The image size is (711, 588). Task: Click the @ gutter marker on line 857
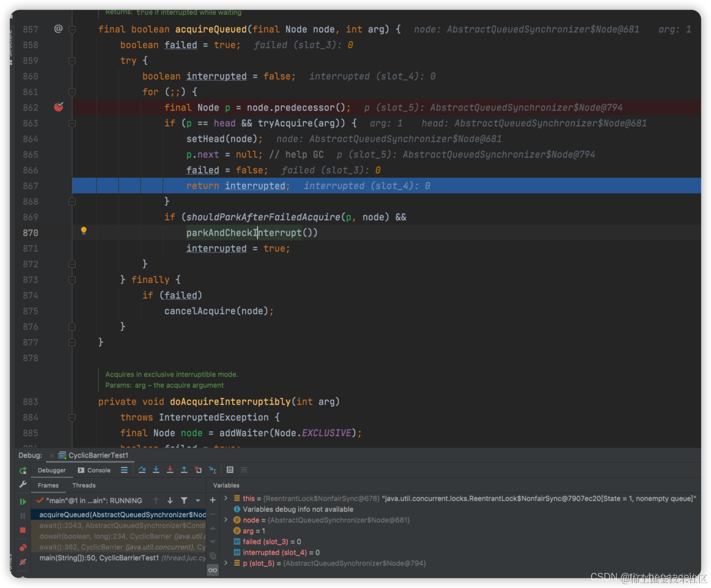[x=58, y=29]
